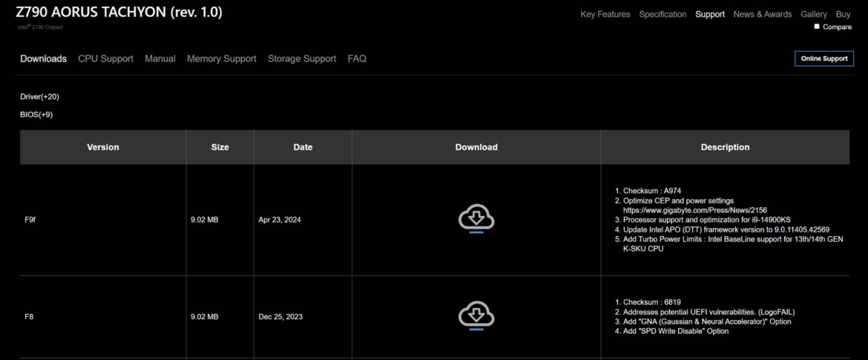Screen dimensions: 868x360
Task: Click the Date column header
Action: tap(303, 147)
